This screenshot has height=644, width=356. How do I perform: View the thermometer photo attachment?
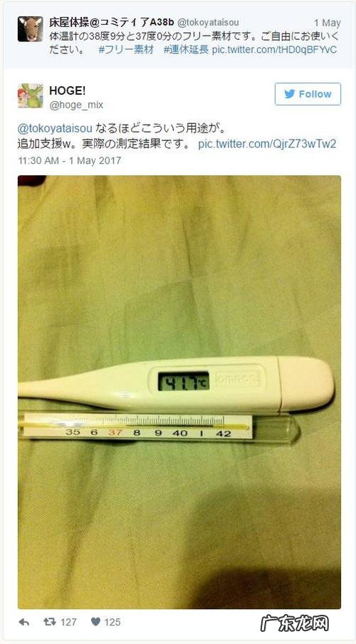click(x=179, y=392)
